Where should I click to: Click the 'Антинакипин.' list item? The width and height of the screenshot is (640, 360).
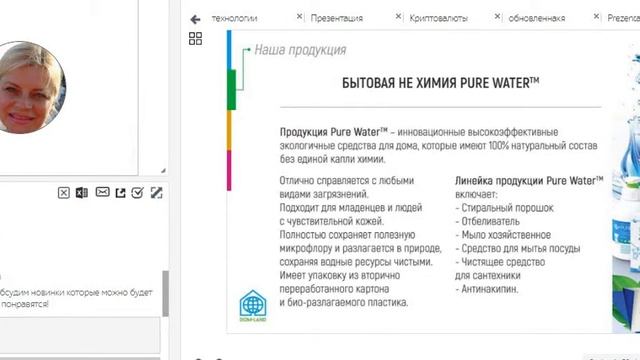(x=487, y=289)
